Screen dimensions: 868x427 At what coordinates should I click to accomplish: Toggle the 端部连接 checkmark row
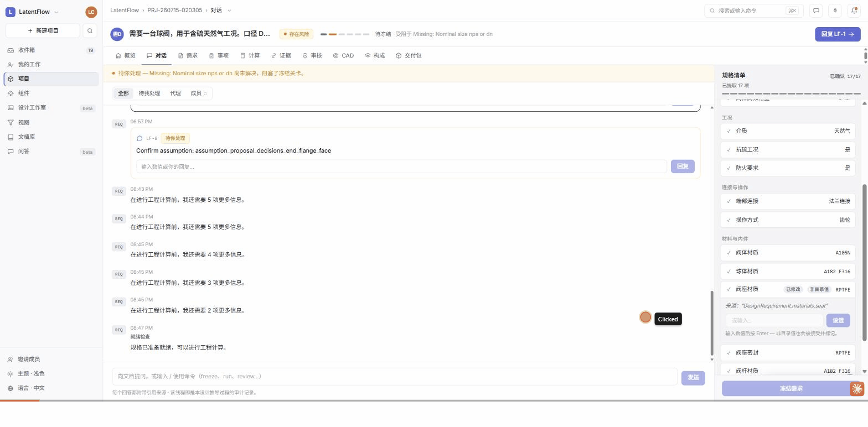pyautogui.click(x=788, y=201)
